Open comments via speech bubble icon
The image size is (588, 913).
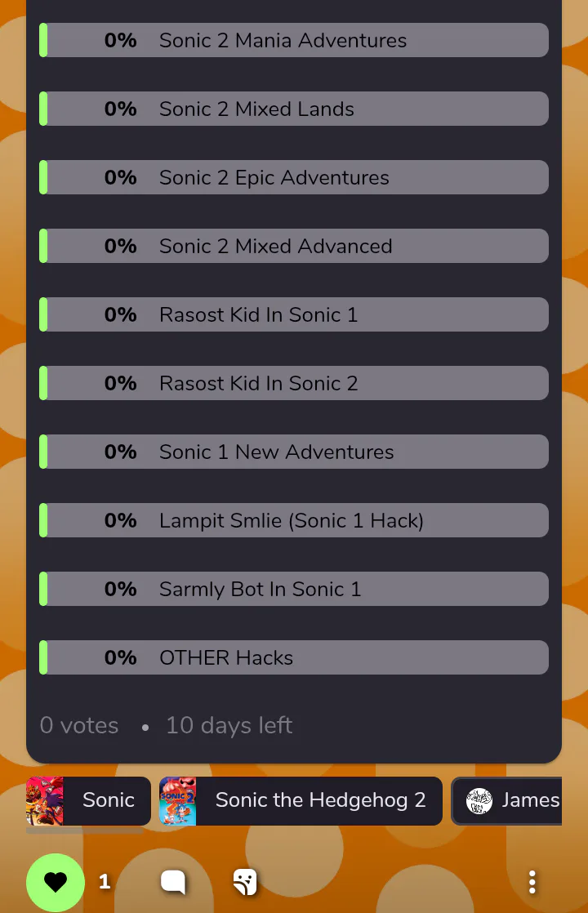pyautogui.click(x=173, y=882)
